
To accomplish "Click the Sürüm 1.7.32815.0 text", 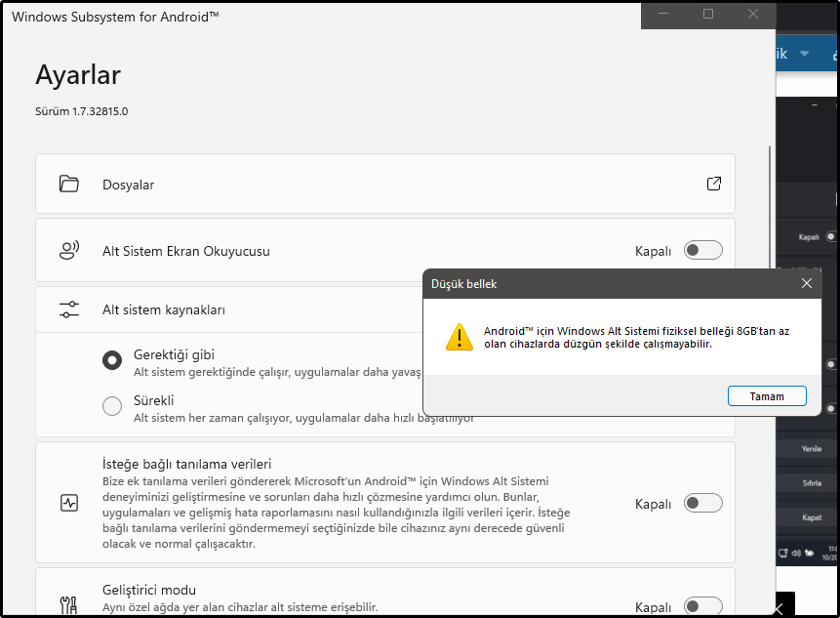I will (x=81, y=111).
